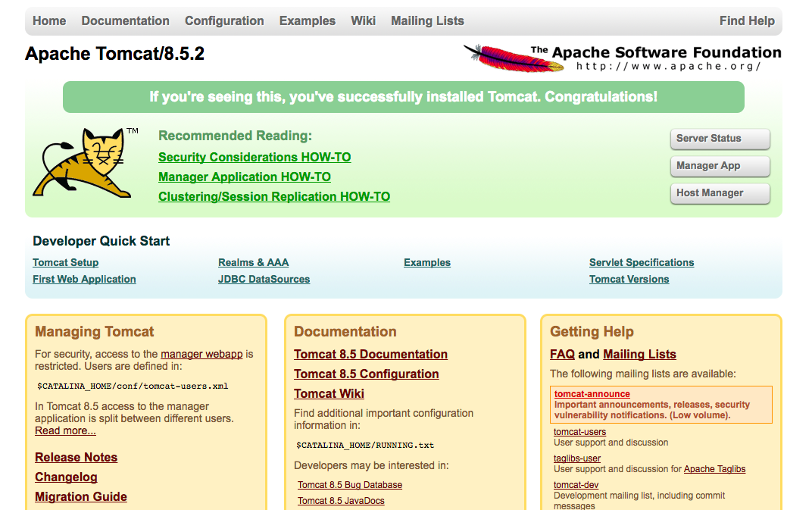Open the tomcat-users mailing list link
This screenshot has width=812, height=510.
579,432
